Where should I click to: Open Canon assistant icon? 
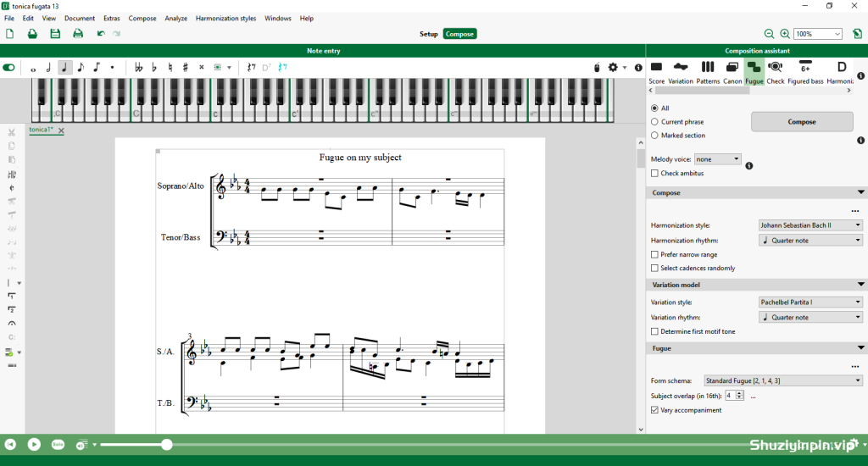pos(732,73)
